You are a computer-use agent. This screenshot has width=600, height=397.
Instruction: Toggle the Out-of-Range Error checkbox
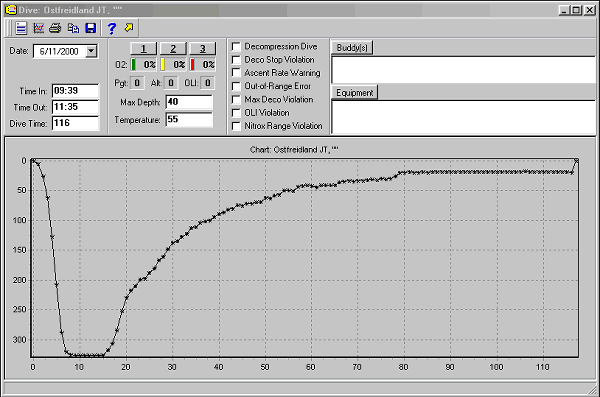(236, 86)
